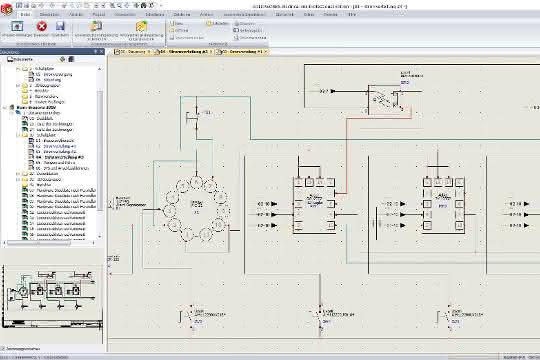540x360 pixels.
Task: Select the red wire in the schematic
Action: point(346,155)
